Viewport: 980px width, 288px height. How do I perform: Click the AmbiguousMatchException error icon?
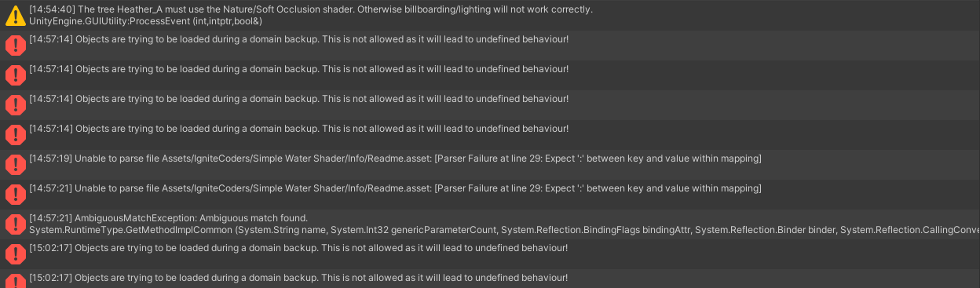pyautogui.click(x=15, y=224)
